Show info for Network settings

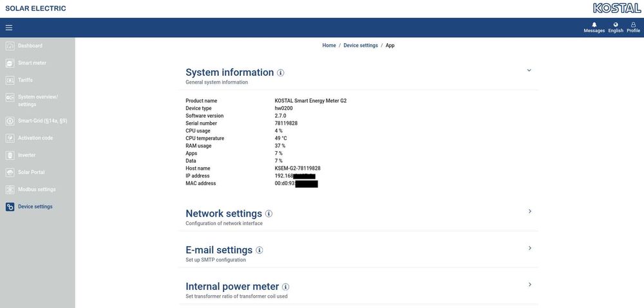[269, 214]
